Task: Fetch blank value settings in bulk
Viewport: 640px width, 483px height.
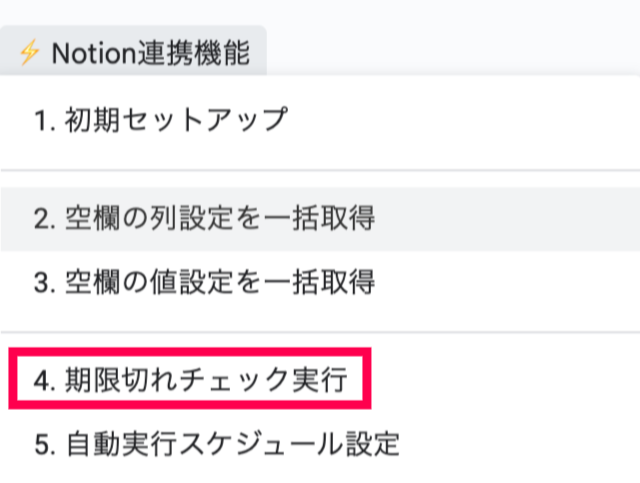Action: (x=205, y=282)
